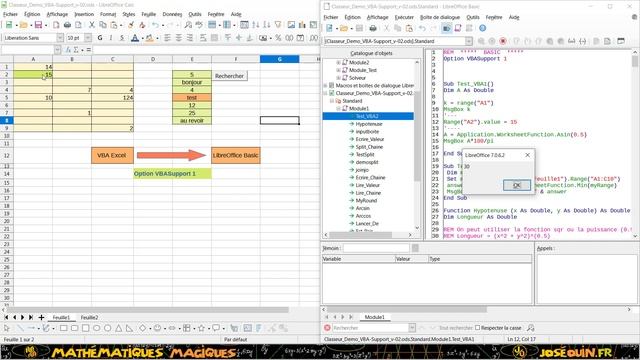This screenshot has height=360, width=640.
Task: Collapse Module1 node in object catalog
Action: click(338, 109)
